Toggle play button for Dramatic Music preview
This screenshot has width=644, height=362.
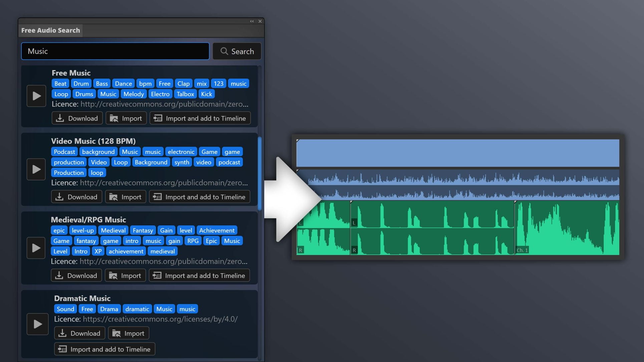click(36, 324)
